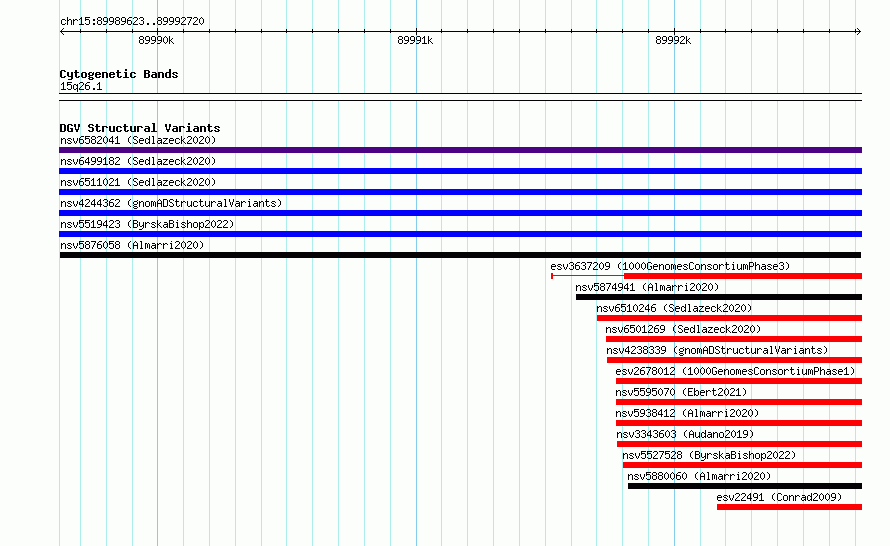The width and height of the screenshot is (890, 546).
Task: Select the black bar under nsv5876058
Action: tap(460, 255)
